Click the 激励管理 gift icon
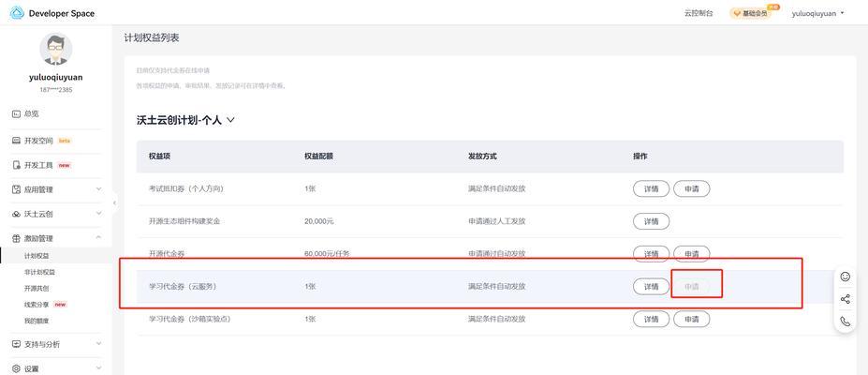This screenshot has width=868, height=375. 16,238
